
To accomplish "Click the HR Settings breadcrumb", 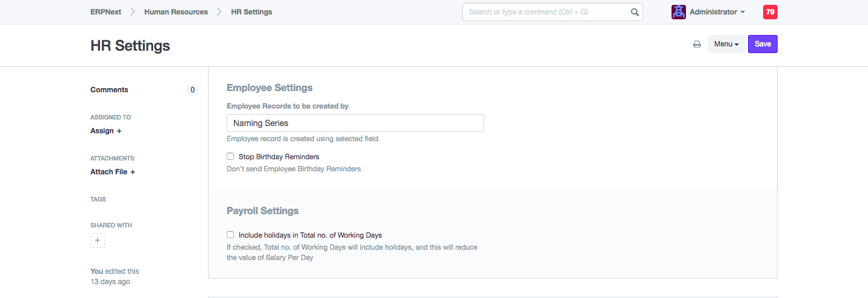I will tap(251, 12).
